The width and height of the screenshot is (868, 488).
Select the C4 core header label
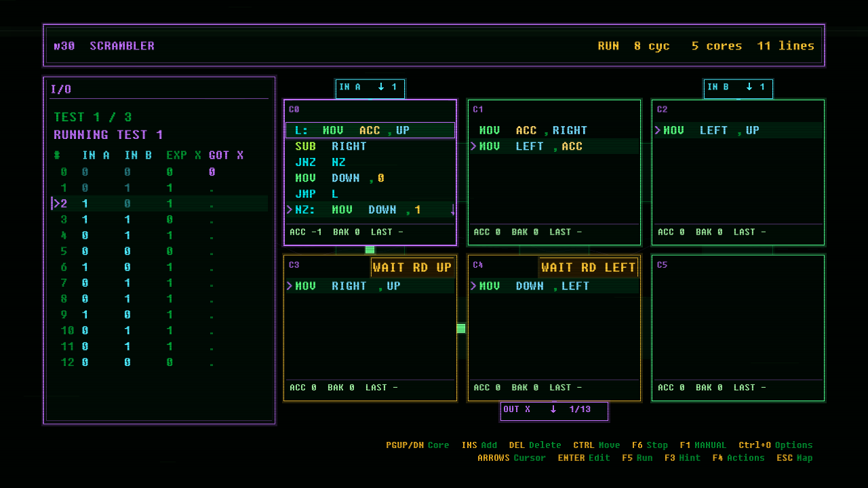click(478, 265)
